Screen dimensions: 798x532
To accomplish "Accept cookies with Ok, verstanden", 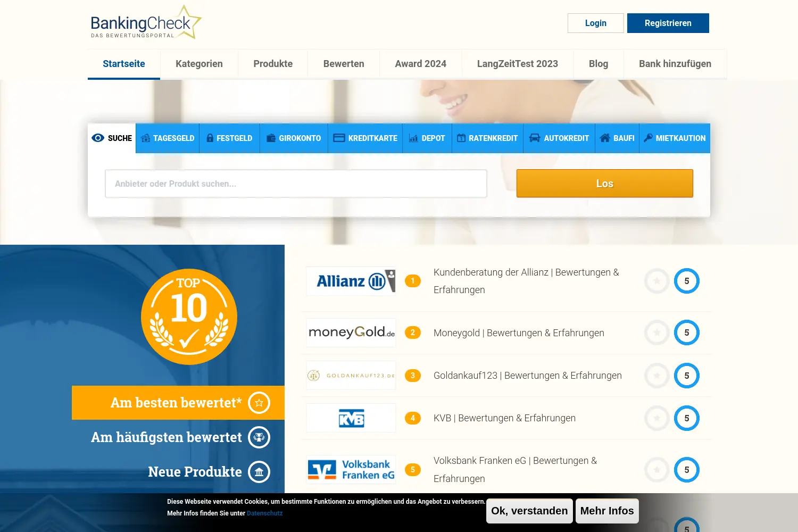I will tap(529, 511).
